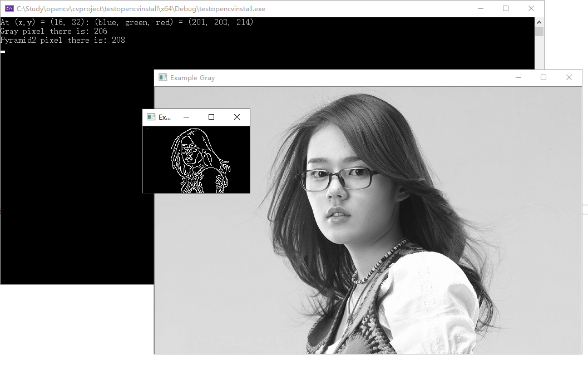Viewport: 588px width, 365px height.
Task: Click the Canny edge image in small window
Action: (196, 160)
